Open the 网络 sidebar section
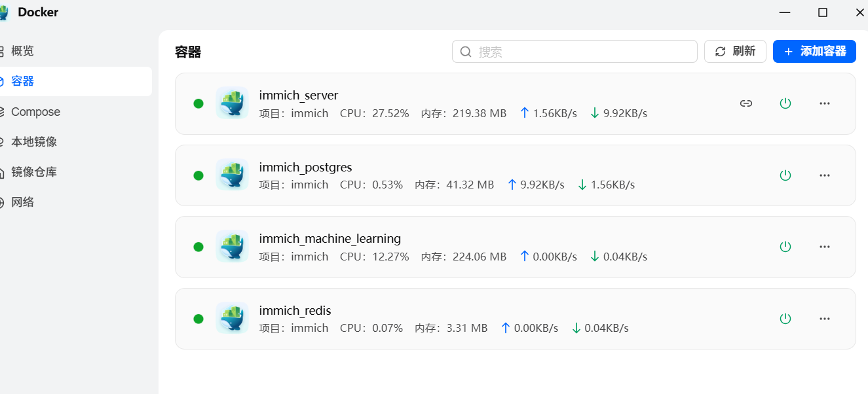The width and height of the screenshot is (868, 394). pos(22,202)
